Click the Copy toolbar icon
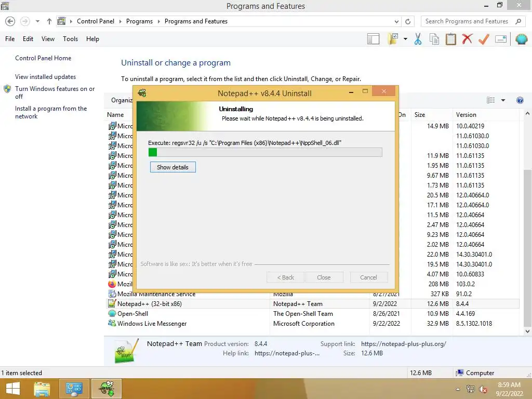This screenshot has width=532, height=399. click(x=434, y=39)
